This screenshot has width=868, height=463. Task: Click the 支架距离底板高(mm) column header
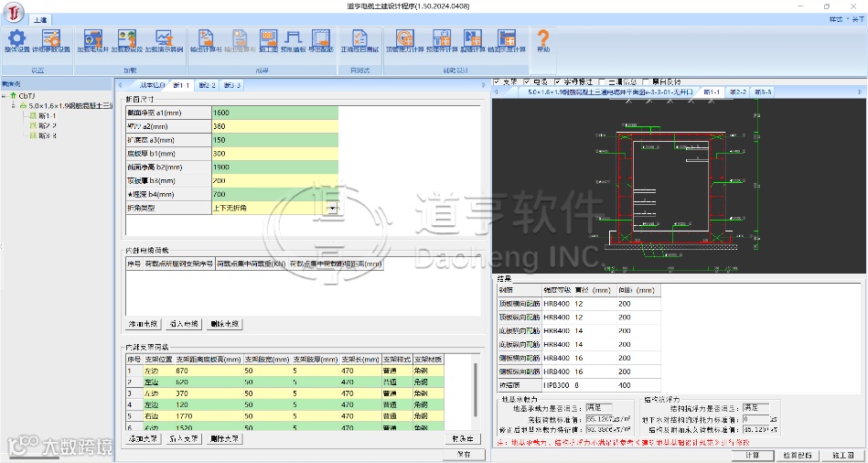(x=209, y=360)
